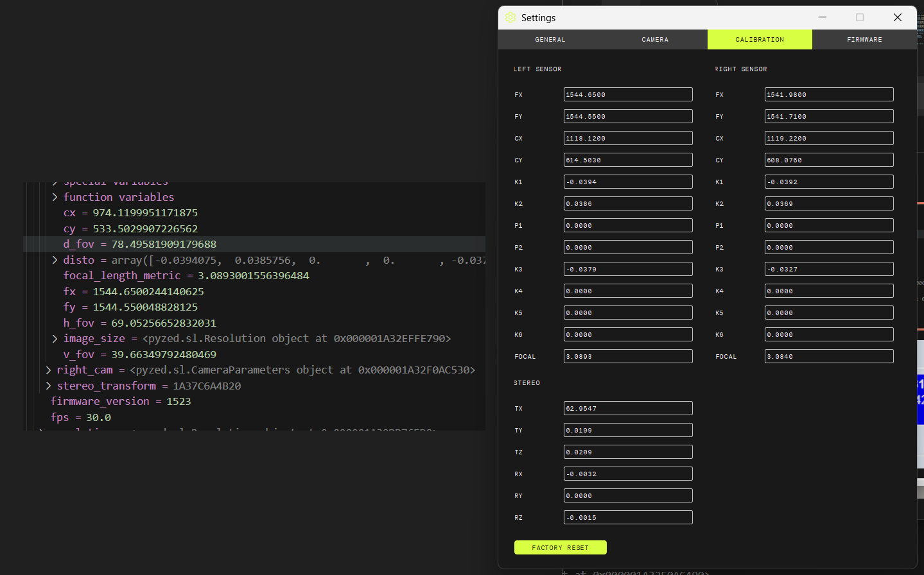
Task: Expand the image_size Resolution object
Action: click(55, 338)
